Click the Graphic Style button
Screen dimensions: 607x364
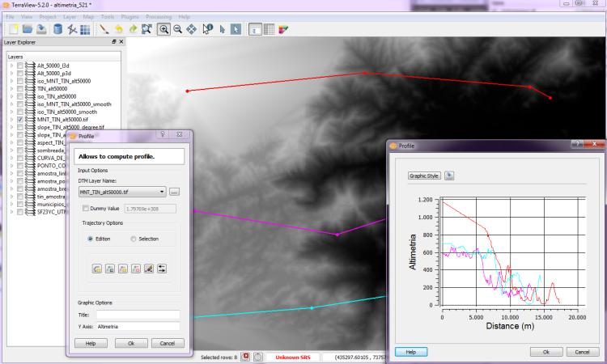425,175
